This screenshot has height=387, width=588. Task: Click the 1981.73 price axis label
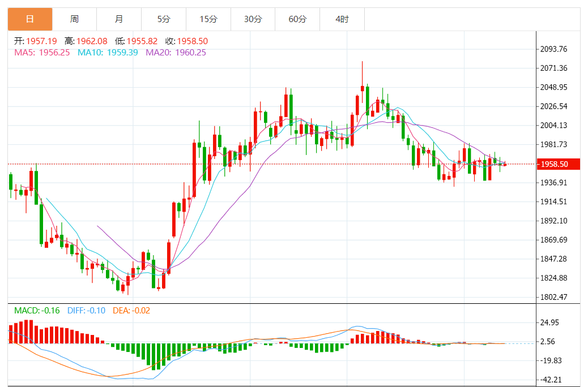point(553,145)
